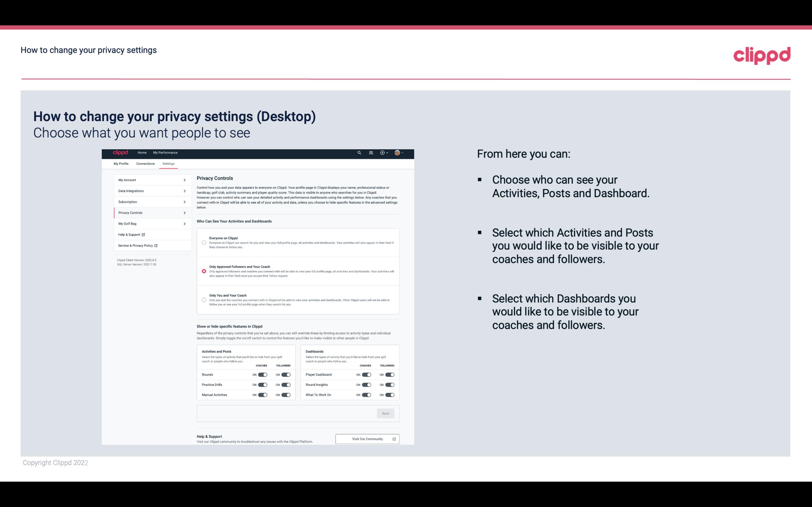Select the Only Approved Followers radio button

[x=204, y=271]
